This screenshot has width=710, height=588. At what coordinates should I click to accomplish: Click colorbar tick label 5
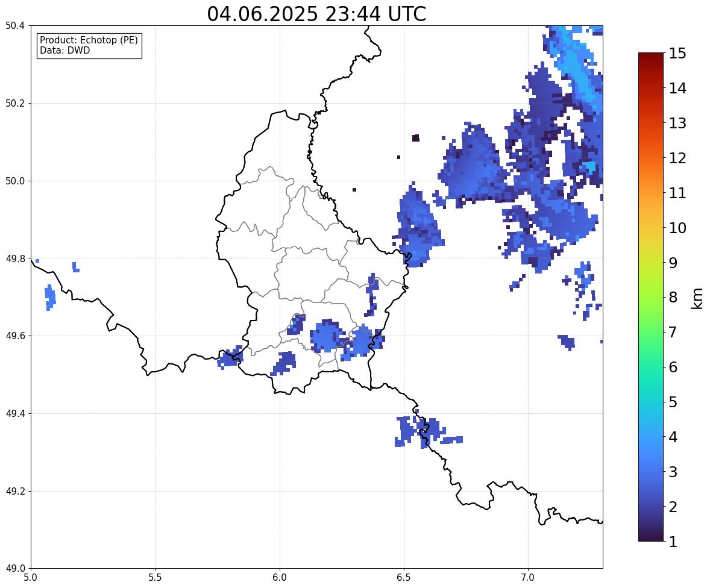click(673, 402)
